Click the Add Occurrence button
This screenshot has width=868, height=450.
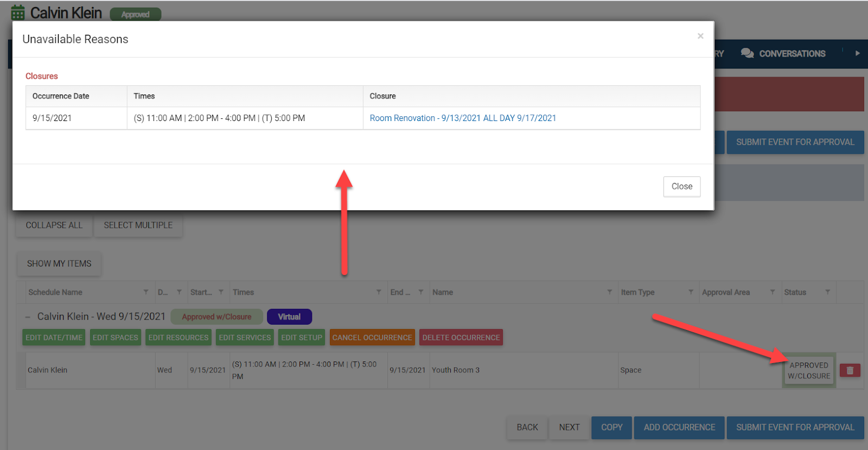679,427
